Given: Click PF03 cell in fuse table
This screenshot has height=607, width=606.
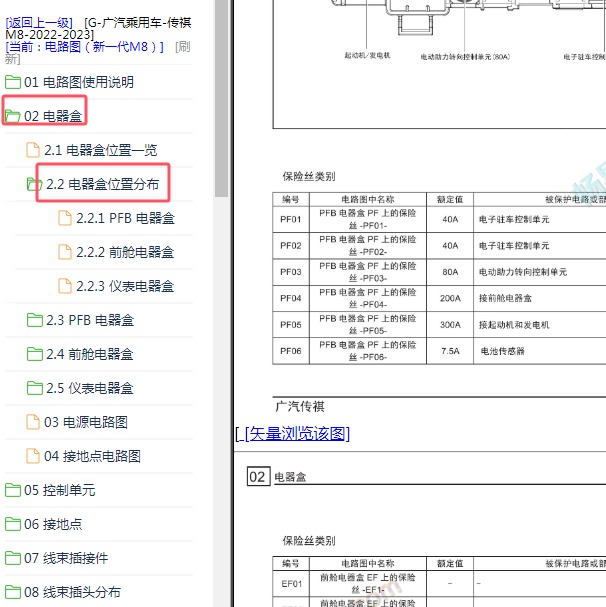Looking at the screenshot, I should (291, 272).
